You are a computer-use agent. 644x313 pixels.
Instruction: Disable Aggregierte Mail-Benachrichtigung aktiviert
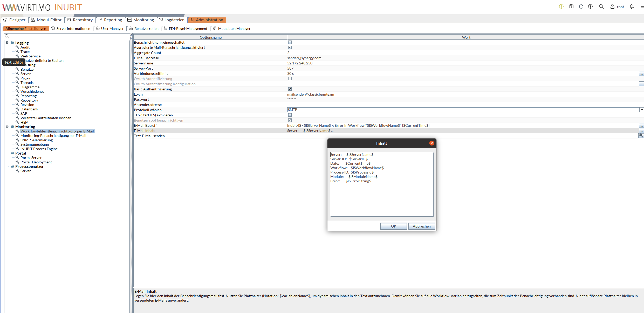[x=290, y=47]
